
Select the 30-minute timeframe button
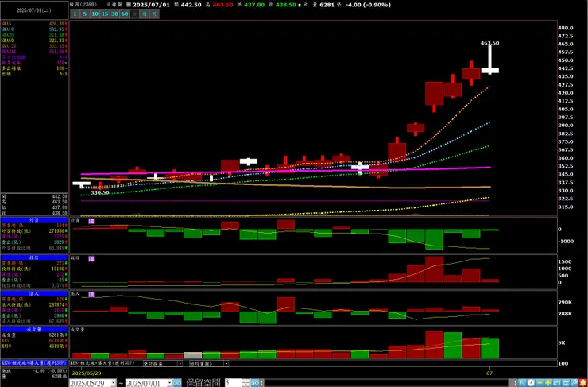(114, 14)
